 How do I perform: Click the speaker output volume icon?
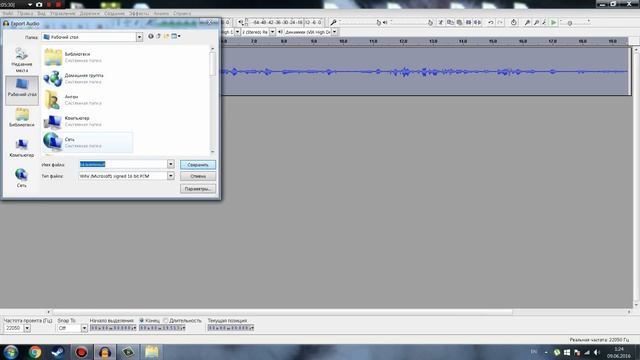click(385, 22)
